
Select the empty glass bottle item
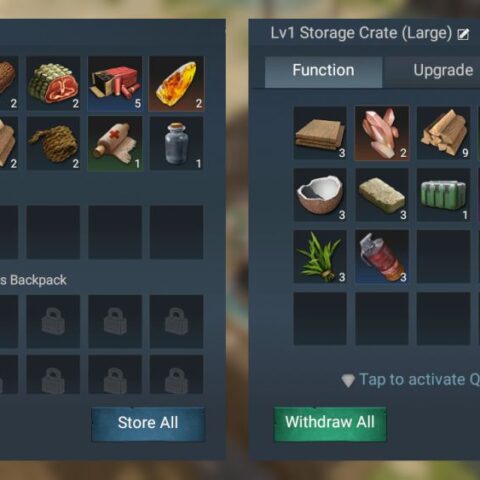click(176, 143)
